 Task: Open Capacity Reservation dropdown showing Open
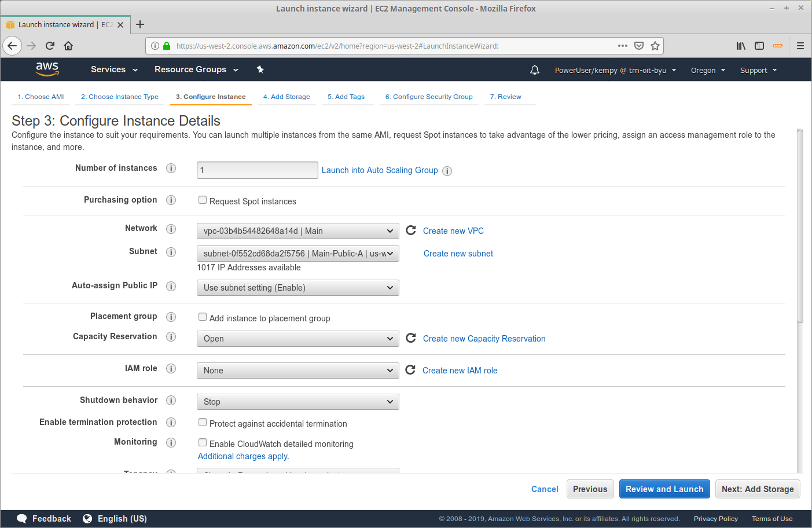click(298, 339)
